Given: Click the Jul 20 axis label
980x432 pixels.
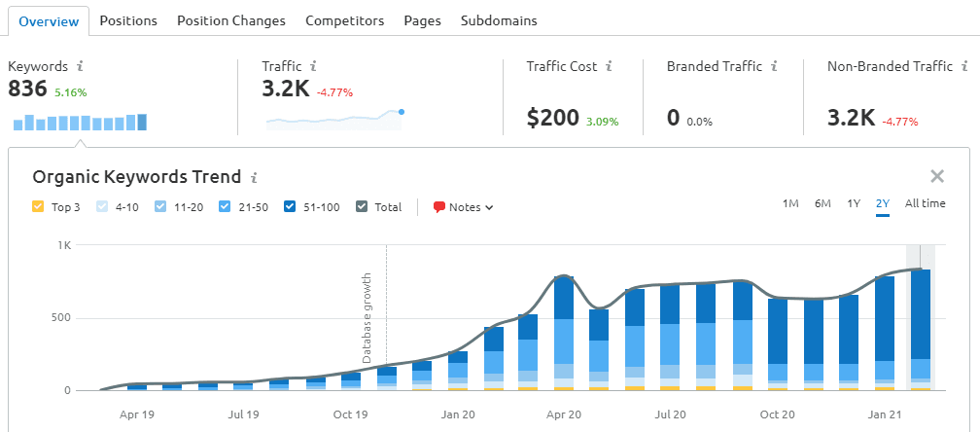Looking at the screenshot, I should [x=672, y=414].
